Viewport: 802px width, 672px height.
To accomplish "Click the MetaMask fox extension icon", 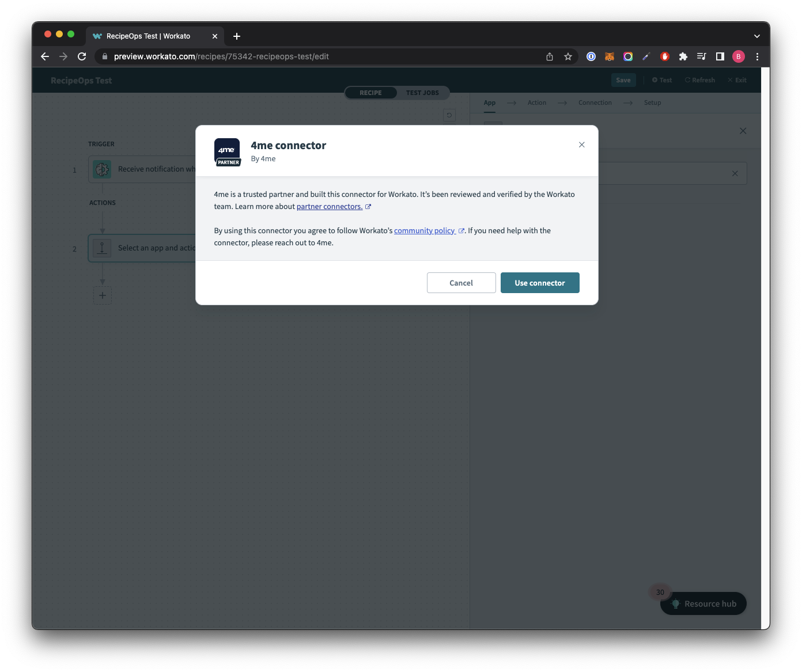I will pyautogui.click(x=609, y=56).
